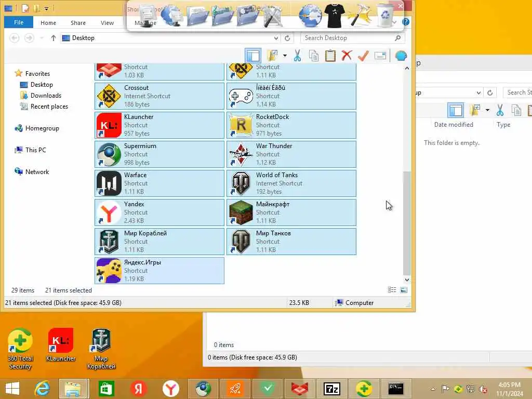Open the Recycle Bin icon in RocketDock
Viewport: 532px width, 399px height.
[x=385, y=16]
